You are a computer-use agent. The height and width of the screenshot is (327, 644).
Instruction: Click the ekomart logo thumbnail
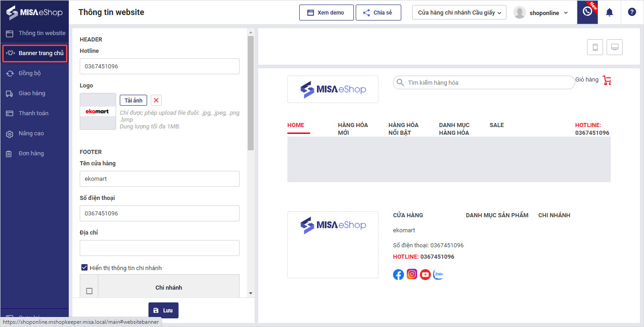pos(98,112)
